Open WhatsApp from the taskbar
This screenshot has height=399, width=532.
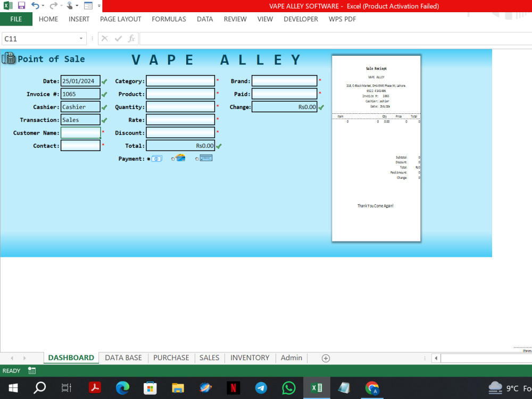point(288,388)
